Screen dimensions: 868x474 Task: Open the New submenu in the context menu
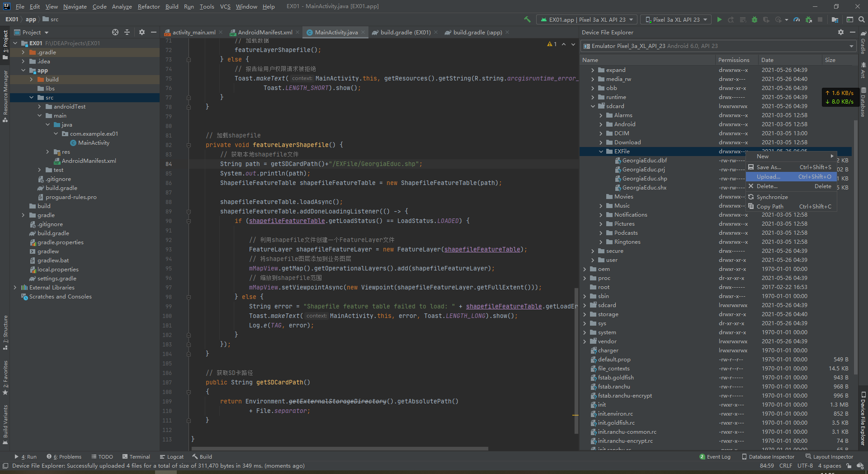click(791, 156)
